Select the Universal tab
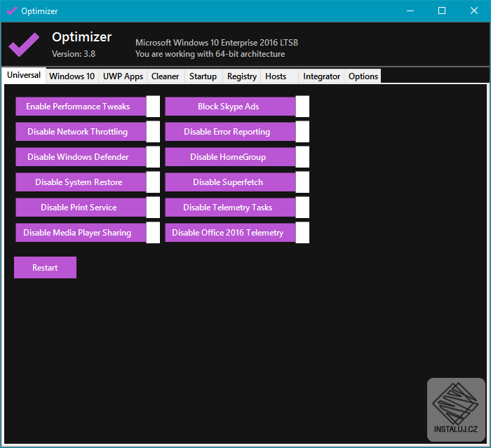Screen dimensions: 491x448 click(x=24, y=75)
